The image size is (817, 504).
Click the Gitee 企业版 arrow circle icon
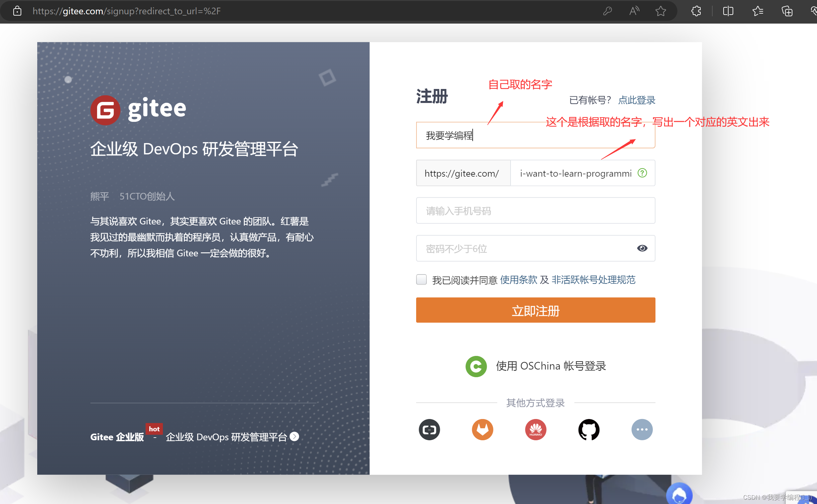click(294, 437)
